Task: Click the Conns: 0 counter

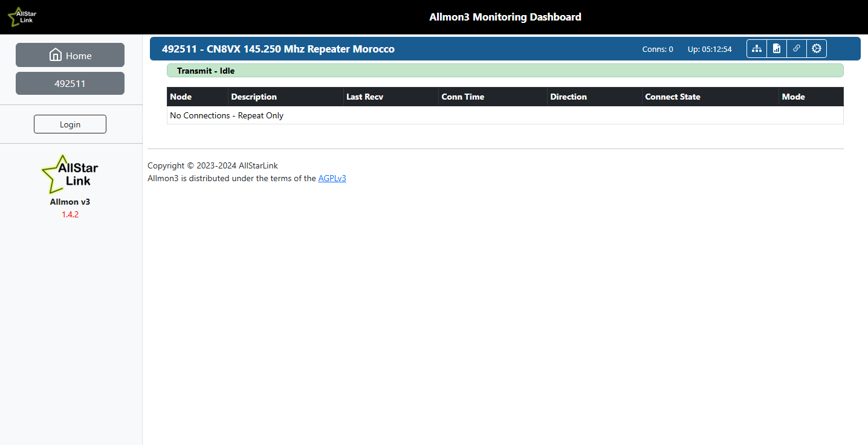Action: coord(658,49)
